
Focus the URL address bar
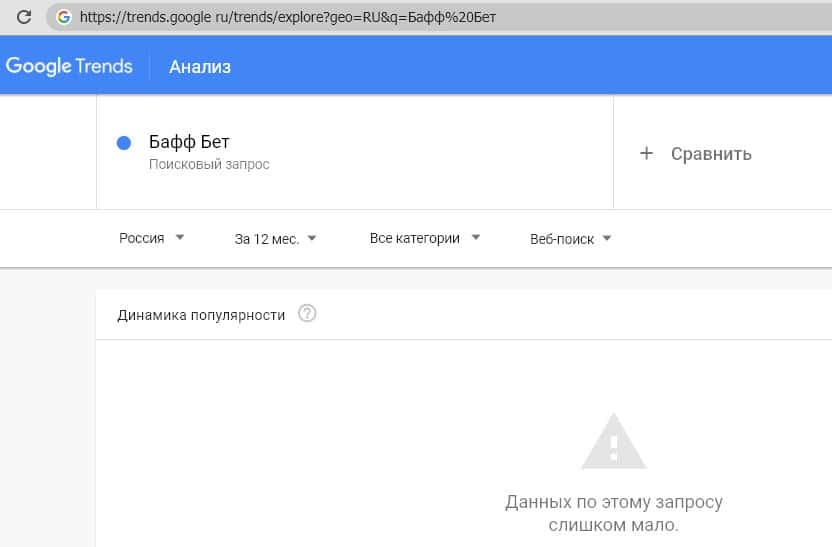click(300, 17)
